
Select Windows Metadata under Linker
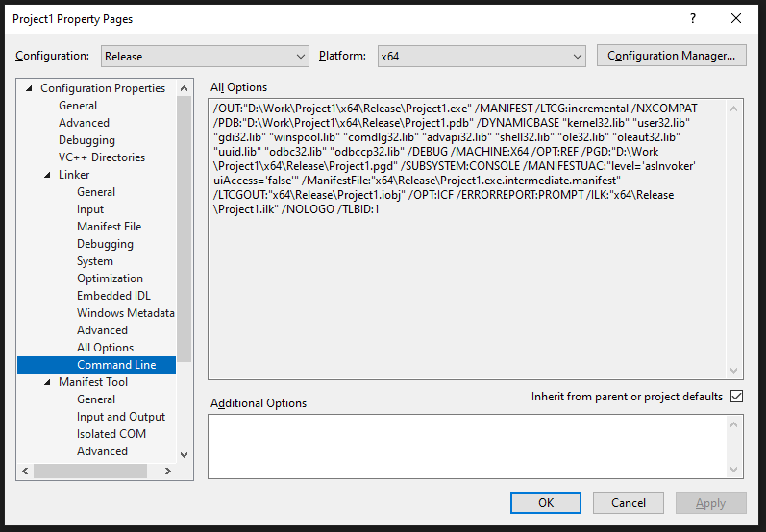coord(125,313)
